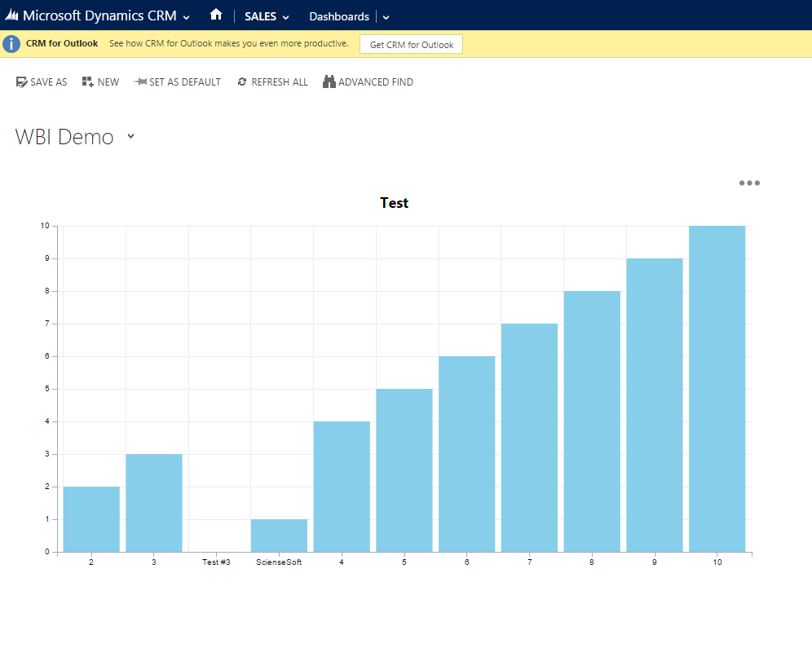812x657 pixels.
Task: Click the tallest bar labeled 10
Action: tap(717, 389)
